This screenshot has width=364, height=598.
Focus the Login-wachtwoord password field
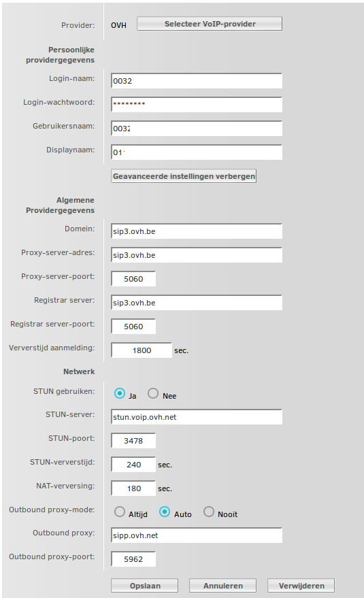coord(197,105)
